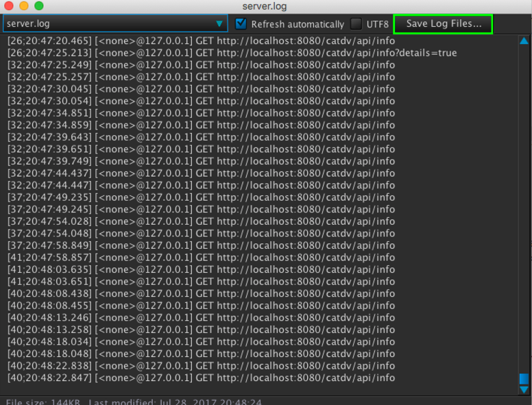Enable the UTF8 checkbox
532x405 pixels.
pos(356,24)
